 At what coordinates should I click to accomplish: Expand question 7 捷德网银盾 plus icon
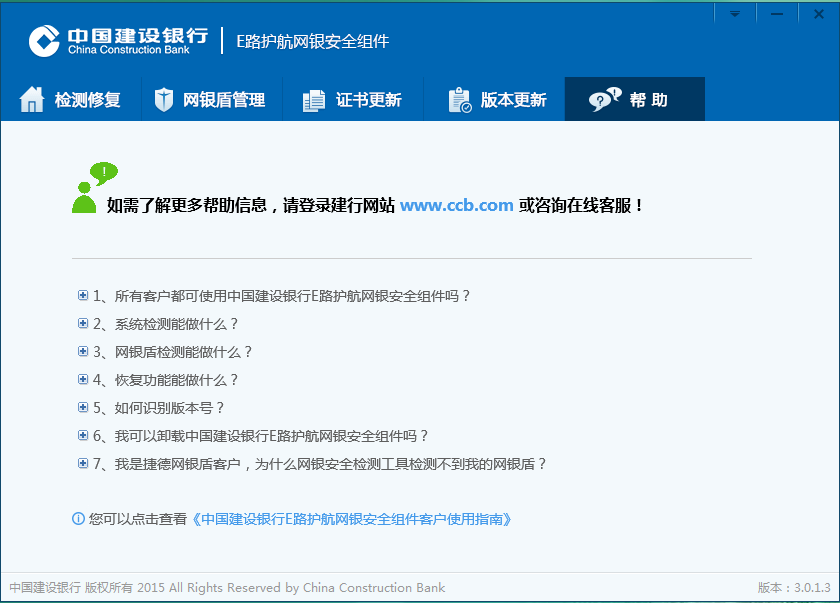82,463
